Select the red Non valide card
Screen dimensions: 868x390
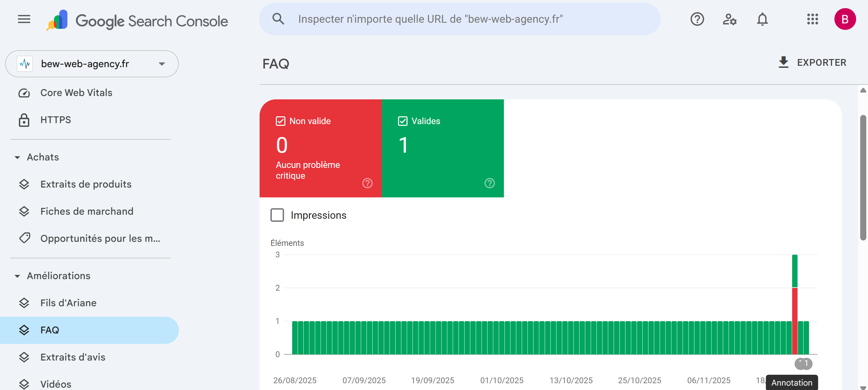[321, 148]
